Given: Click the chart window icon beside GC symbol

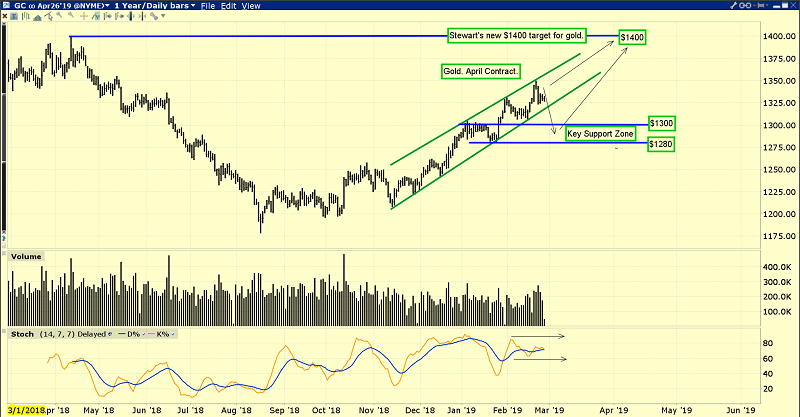Looking at the screenshot, I should 7,6.
